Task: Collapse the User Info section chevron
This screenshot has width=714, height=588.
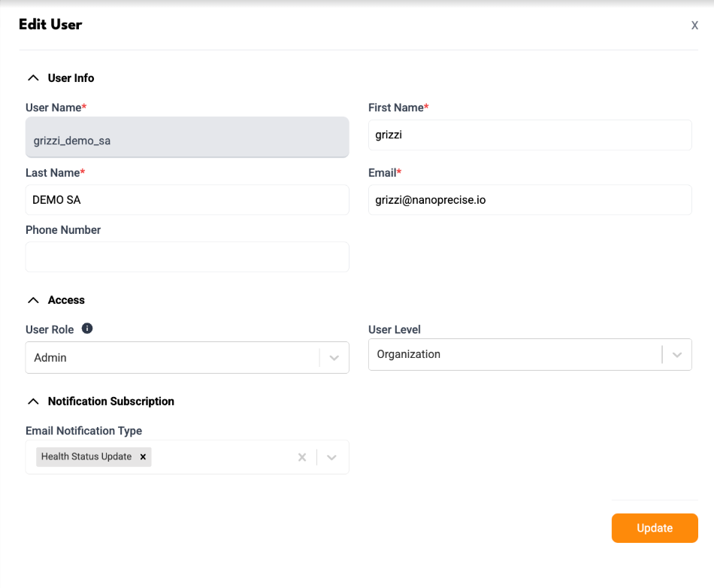Action: [33, 78]
